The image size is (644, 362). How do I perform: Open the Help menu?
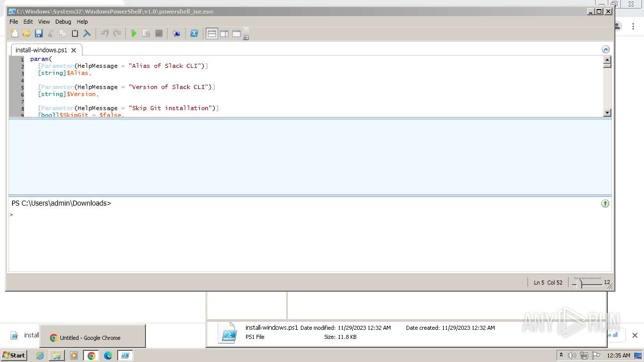tap(82, 22)
